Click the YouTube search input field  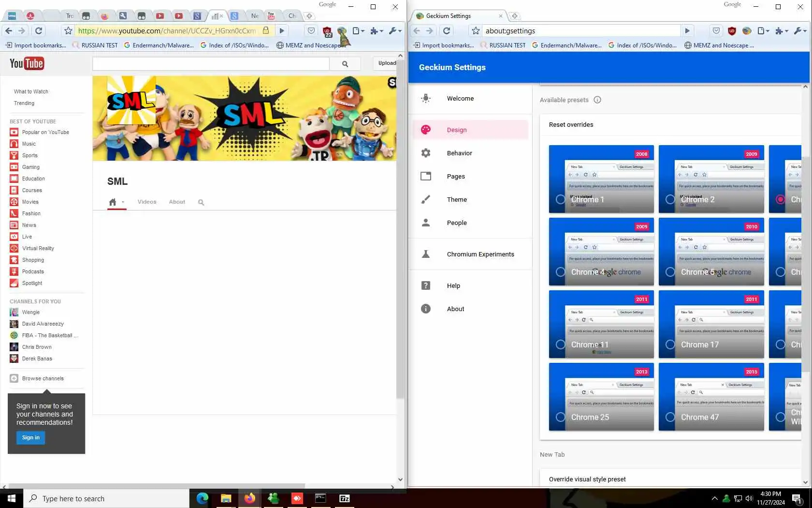pos(211,63)
